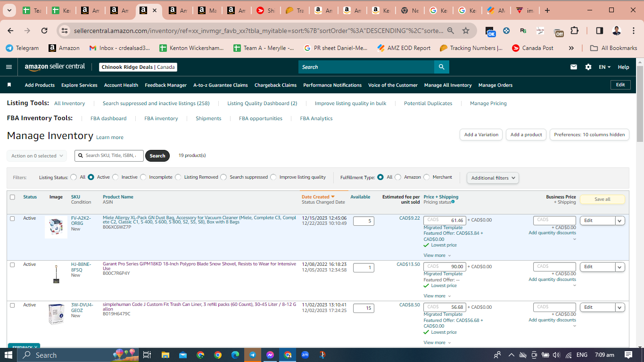
Task: Click the magnifier search button in header
Action: pos(441,67)
